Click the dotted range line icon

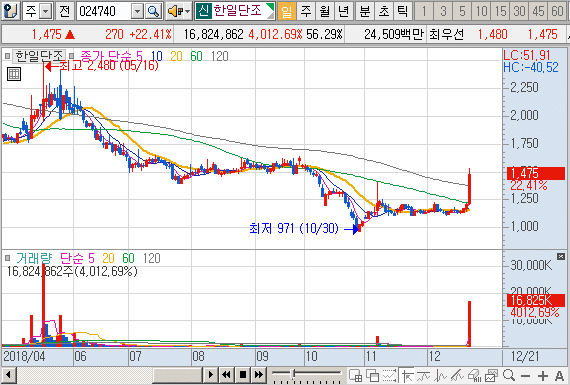click(x=390, y=375)
